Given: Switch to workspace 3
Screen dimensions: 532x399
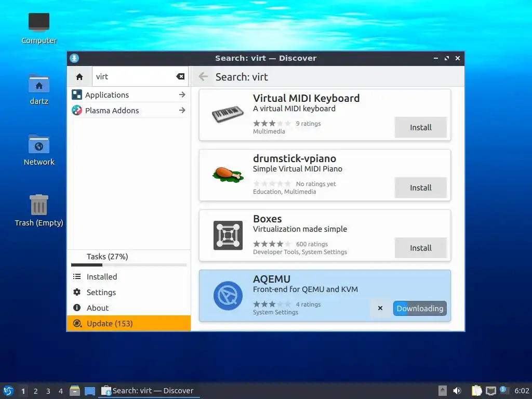Looking at the screenshot, I should [x=48, y=391].
